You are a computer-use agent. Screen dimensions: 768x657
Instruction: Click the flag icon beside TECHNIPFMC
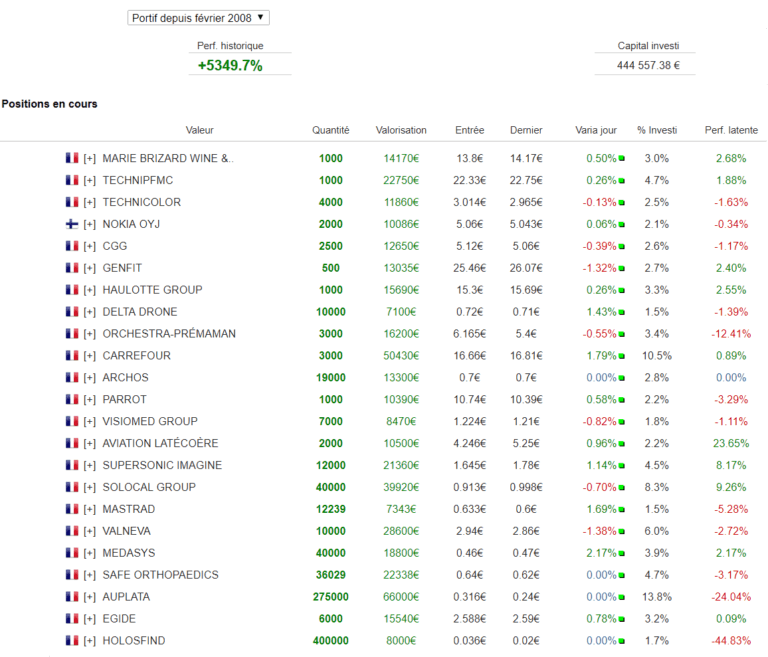71,180
